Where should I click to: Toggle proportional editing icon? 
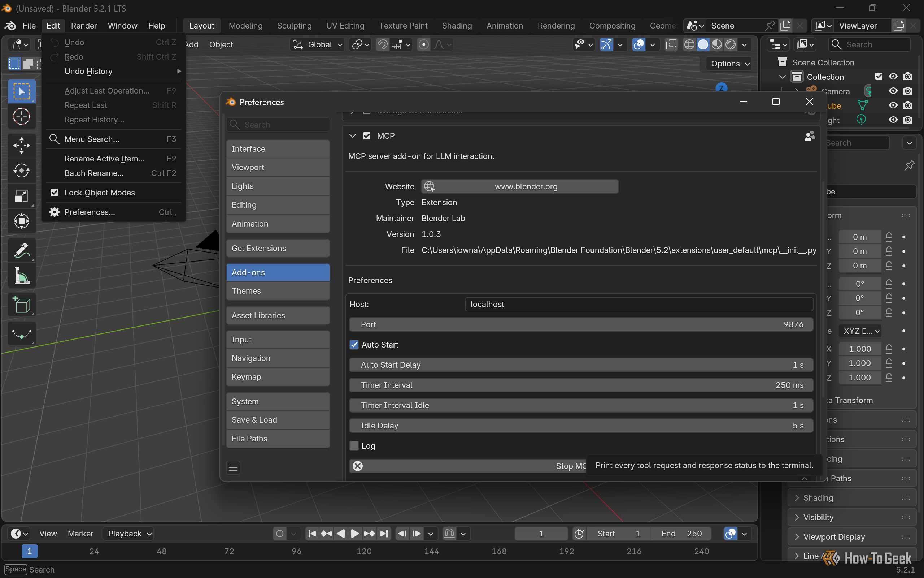pos(423,45)
